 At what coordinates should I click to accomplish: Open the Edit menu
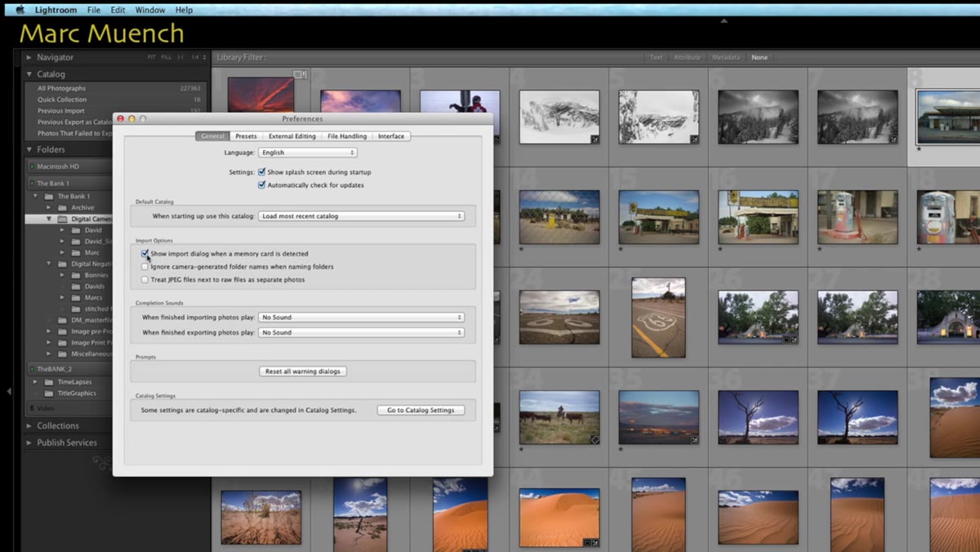(x=118, y=10)
